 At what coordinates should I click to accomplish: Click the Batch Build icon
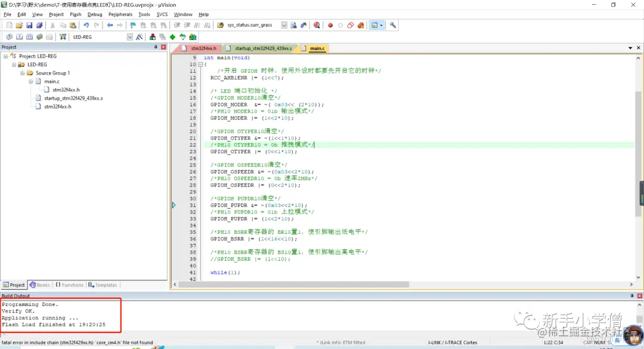click(x=39, y=37)
